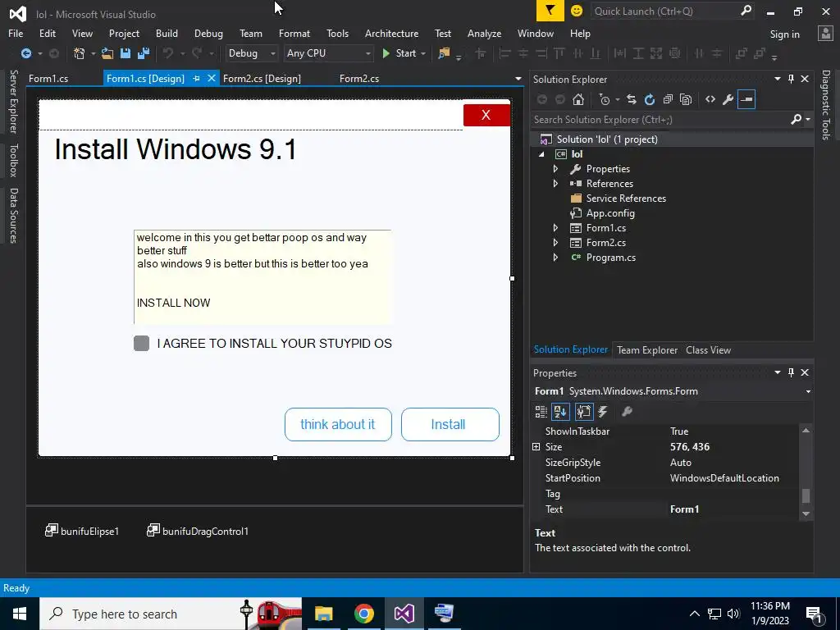This screenshot has height=630, width=840.
Task: Open the Start button dropdown arrow
Action: [423, 53]
